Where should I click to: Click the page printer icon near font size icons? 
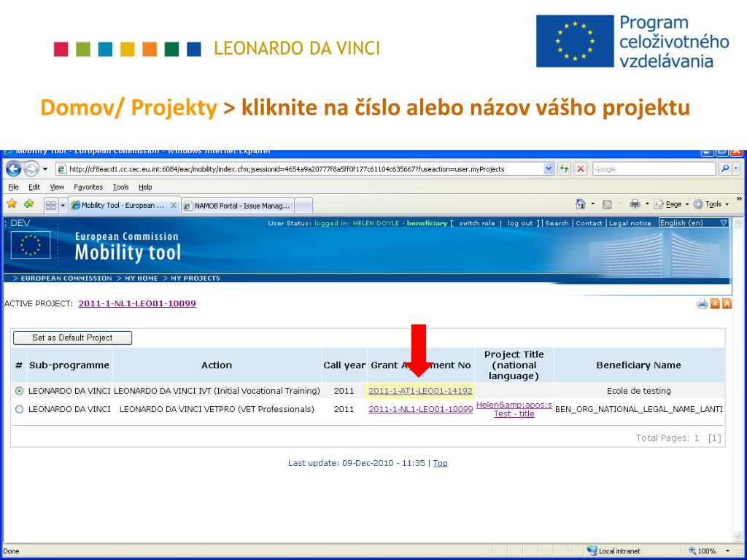(703, 304)
